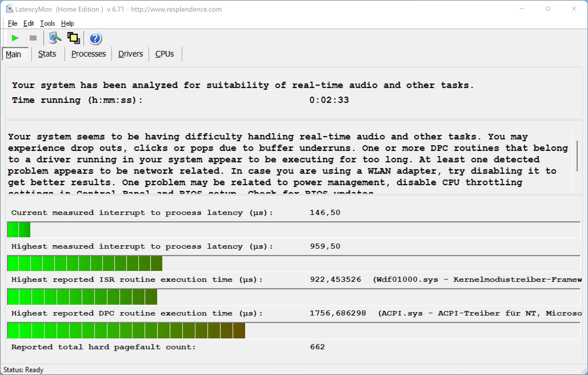Click the ACPI.sys driver text
Viewport: 588px width, 375px height.
pos(480,313)
